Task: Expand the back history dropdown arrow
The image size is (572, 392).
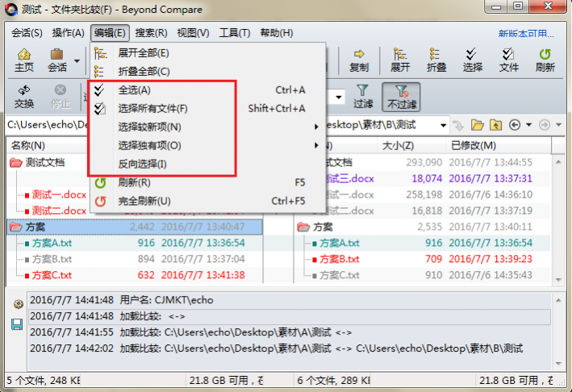Action: [x=528, y=126]
